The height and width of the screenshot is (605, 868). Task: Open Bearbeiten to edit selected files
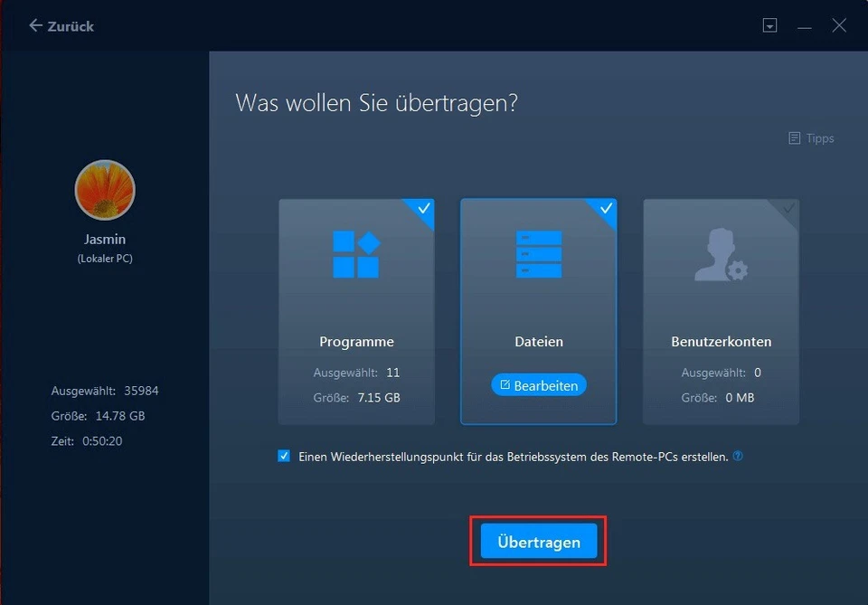click(x=538, y=384)
